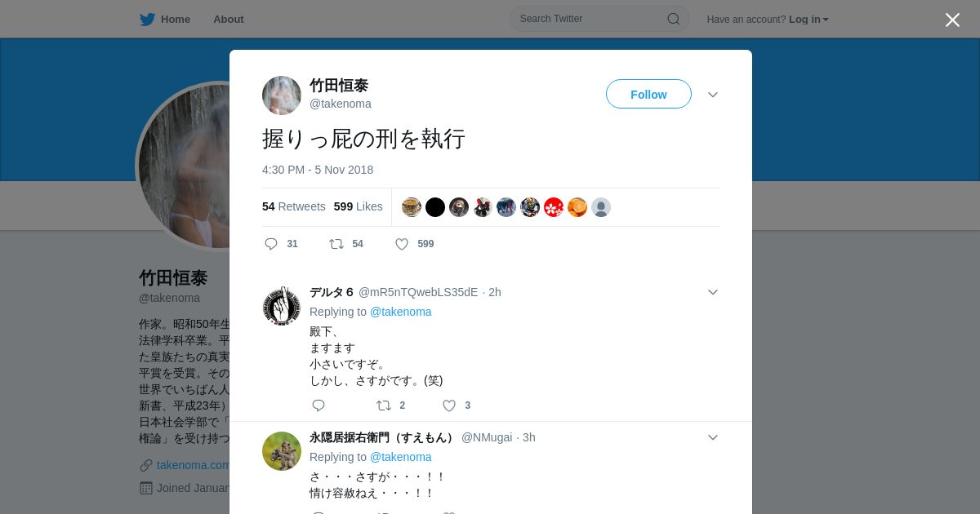980x514 pixels.
Task: Like the main tweet with 599 likes
Action: tap(402, 244)
